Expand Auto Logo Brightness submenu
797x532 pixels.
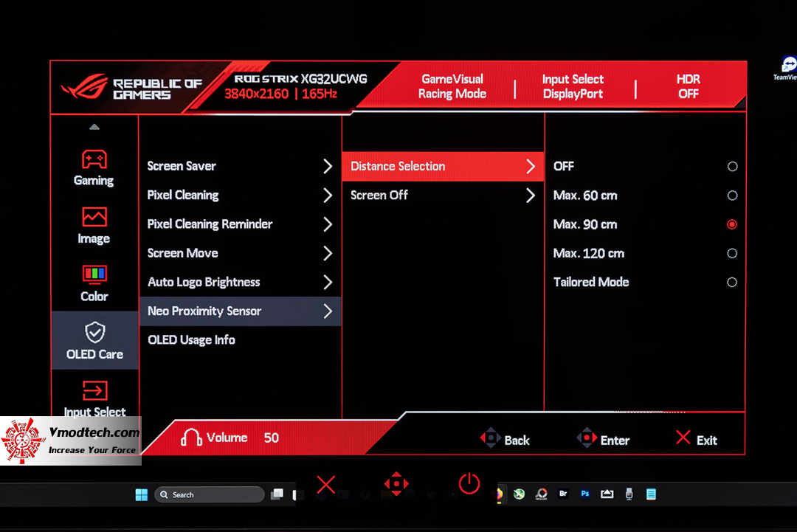[240, 282]
